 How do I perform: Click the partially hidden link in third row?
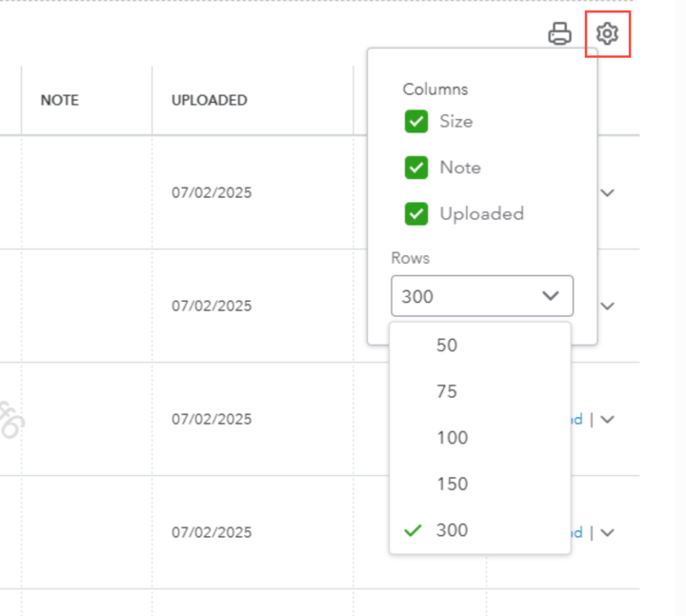(x=576, y=419)
